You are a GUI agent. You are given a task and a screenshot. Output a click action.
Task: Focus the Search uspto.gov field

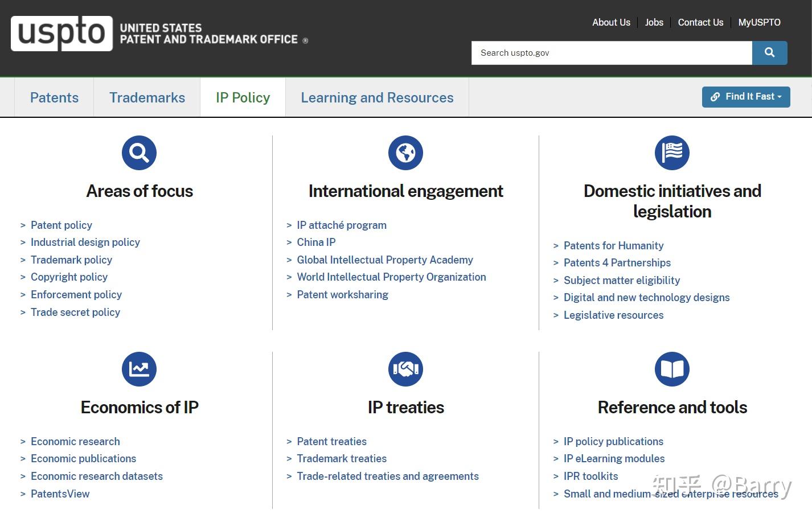tap(612, 53)
